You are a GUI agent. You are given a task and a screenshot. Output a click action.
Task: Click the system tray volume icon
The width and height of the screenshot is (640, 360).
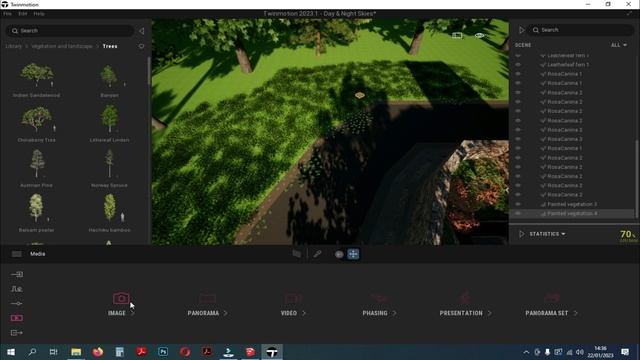point(580,352)
